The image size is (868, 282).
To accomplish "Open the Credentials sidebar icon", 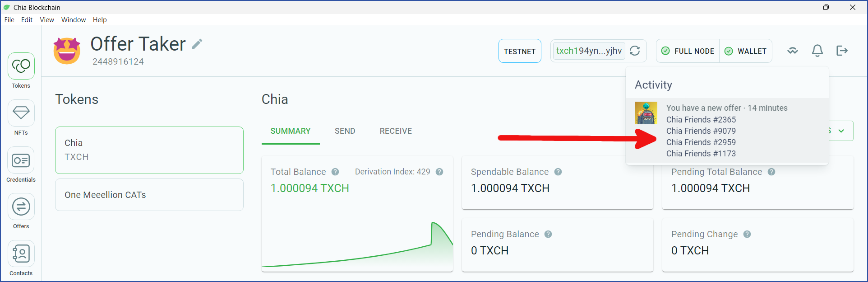I will [21, 160].
